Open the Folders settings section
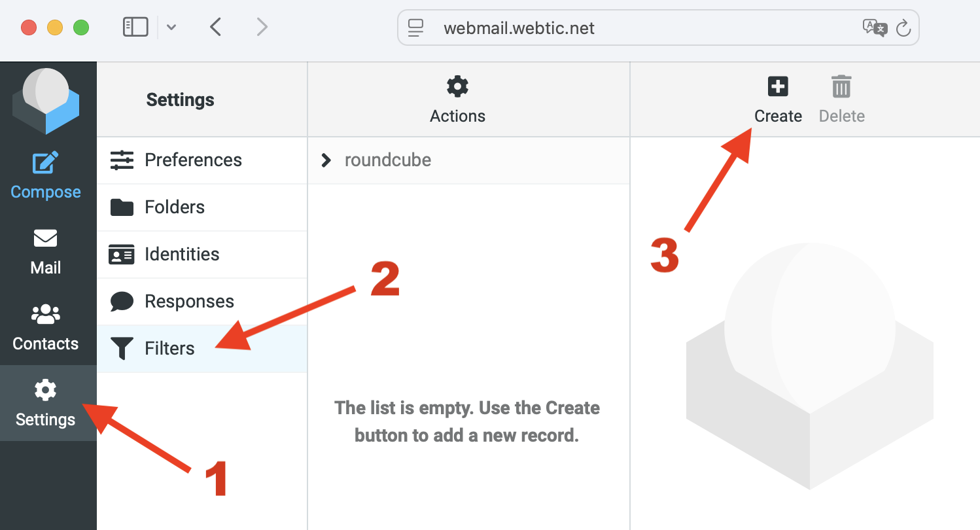The width and height of the screenshot is (980, 530). 202,207
